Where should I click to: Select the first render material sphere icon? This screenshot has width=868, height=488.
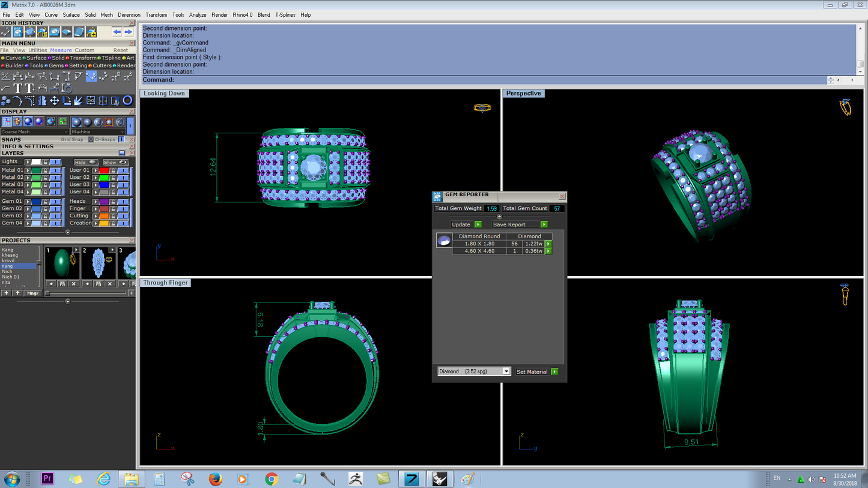[x=76, y=122]
